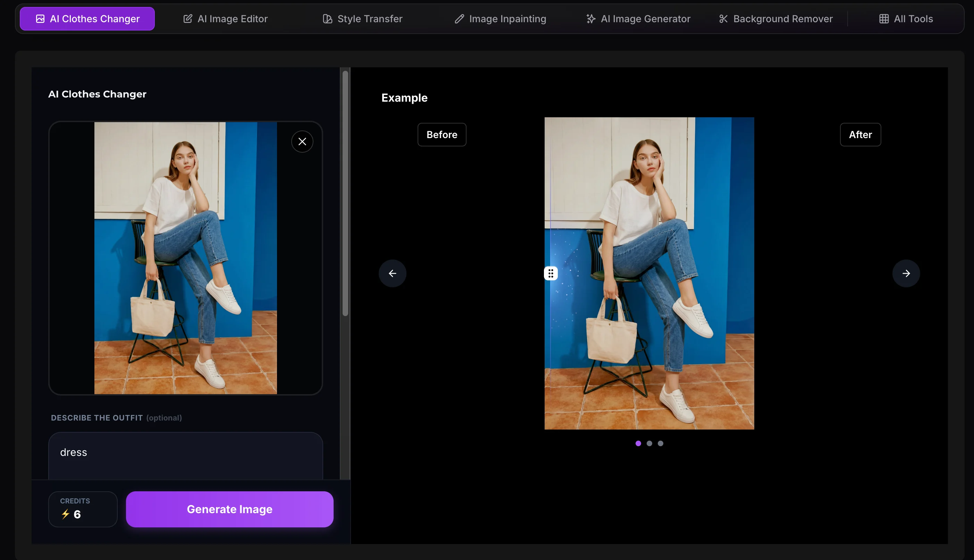Click the All Tools grid icon

tap(884, 19)
